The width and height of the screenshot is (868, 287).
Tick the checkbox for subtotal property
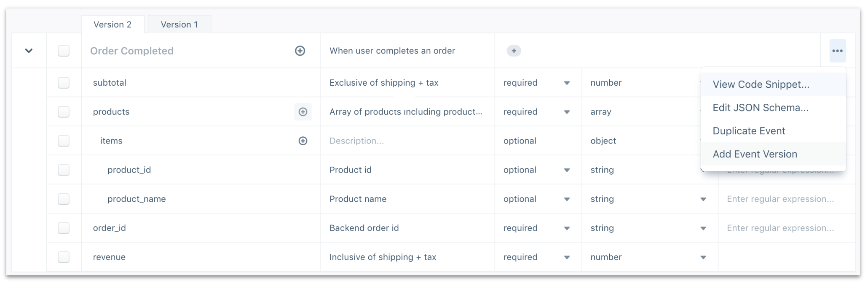[64, 83]
